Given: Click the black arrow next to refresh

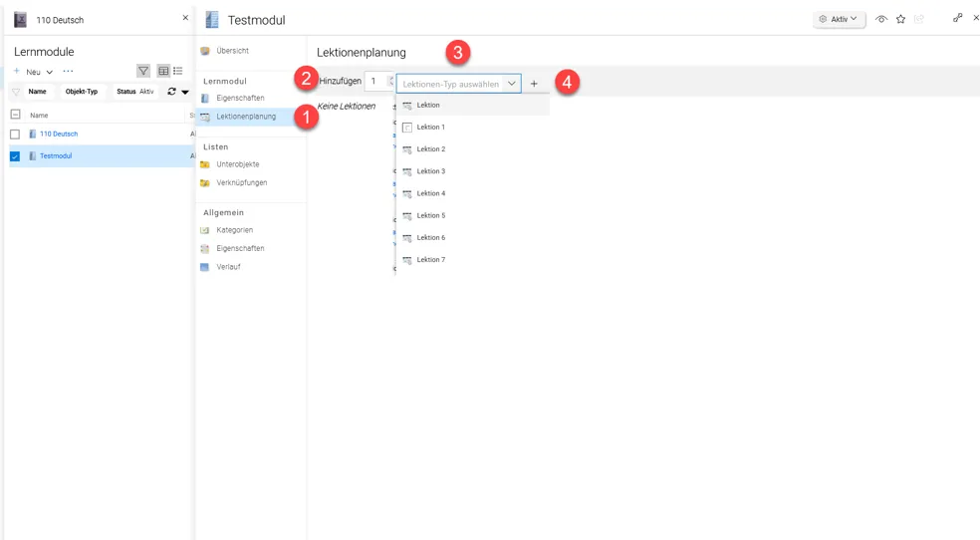Looking at the screenshot, I should 185,92.
